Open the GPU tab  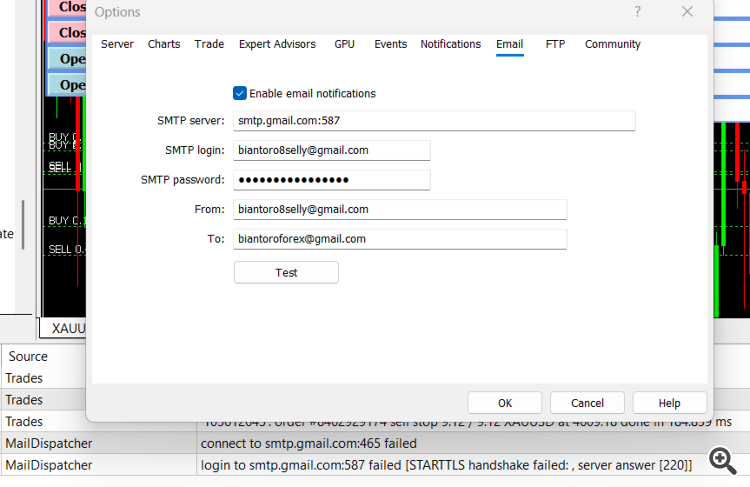tap(344, 44)
